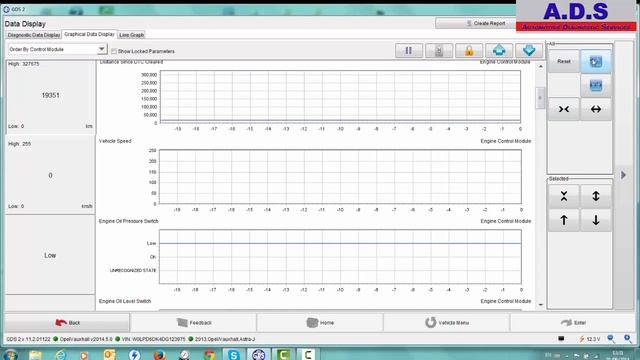Go to Home screen
Screen dimensions: 640x360
[x=320, y=322]
